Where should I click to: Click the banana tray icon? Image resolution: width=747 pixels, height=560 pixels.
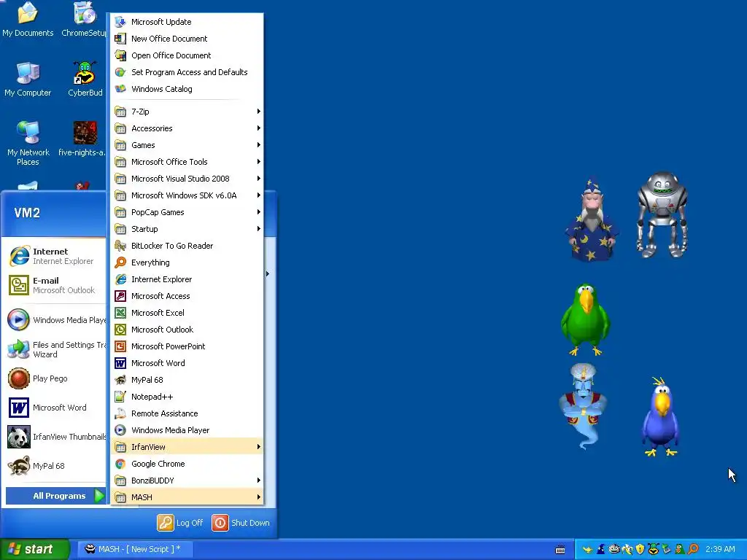[627, 549]
